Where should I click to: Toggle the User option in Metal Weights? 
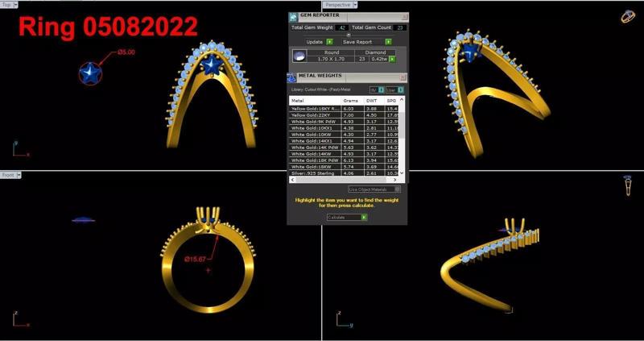point(394,89)
